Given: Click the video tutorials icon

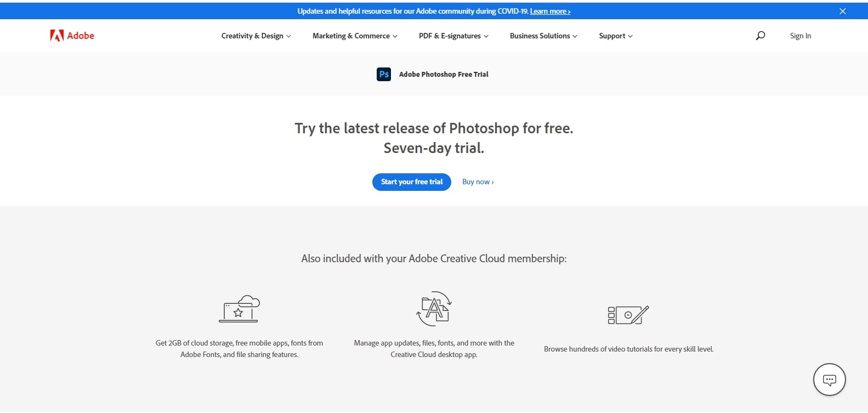Looking at the screenshot, I should click(x=628, y=315).
